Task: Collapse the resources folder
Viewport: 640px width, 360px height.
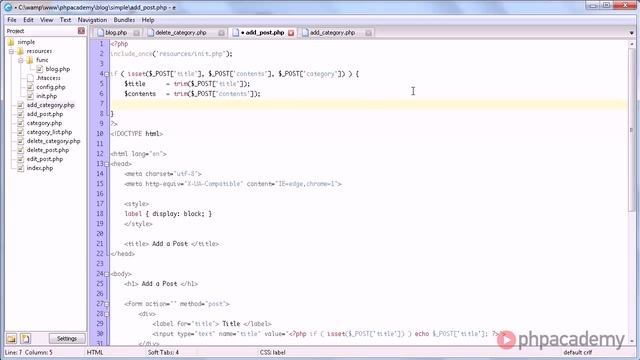Action: point(11,51)
